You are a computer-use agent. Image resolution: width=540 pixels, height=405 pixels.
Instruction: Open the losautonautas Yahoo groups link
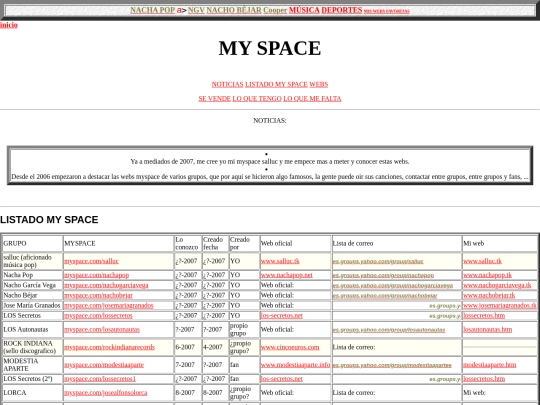pos(389,330)
